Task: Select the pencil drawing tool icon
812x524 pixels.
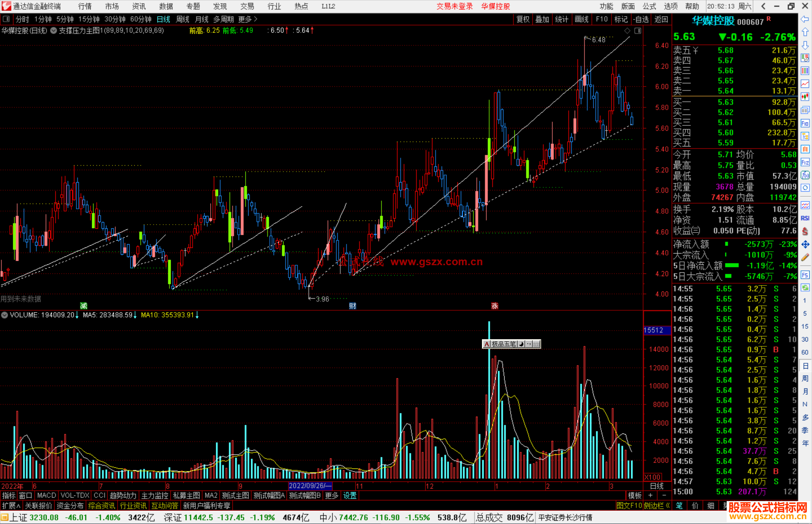Action: [x=805, y=258]
